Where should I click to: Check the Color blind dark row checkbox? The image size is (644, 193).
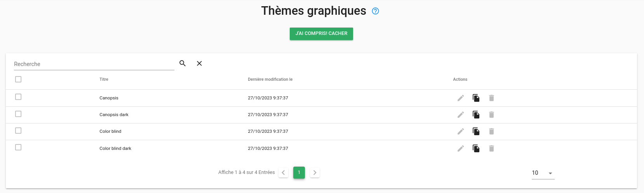click(x=18, y=147)
